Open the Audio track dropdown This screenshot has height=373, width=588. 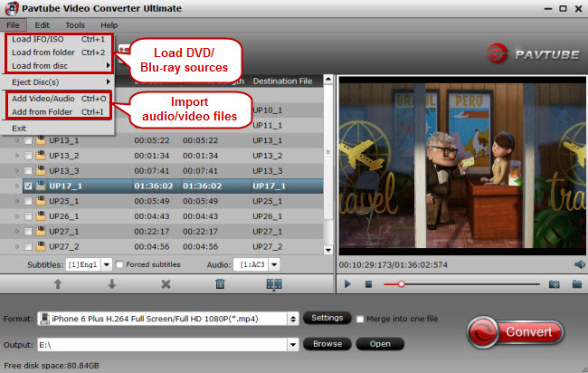coord(274,264)
